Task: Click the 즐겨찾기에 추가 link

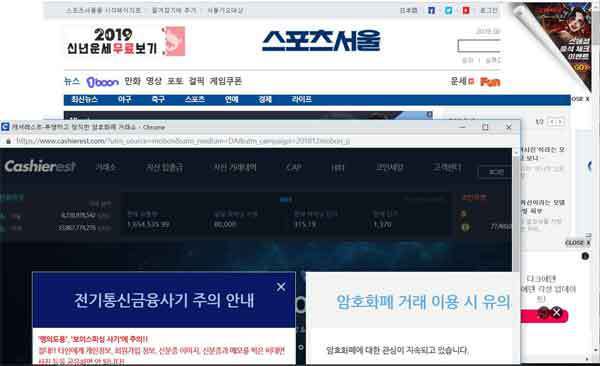Action: [x=174, y=11]
